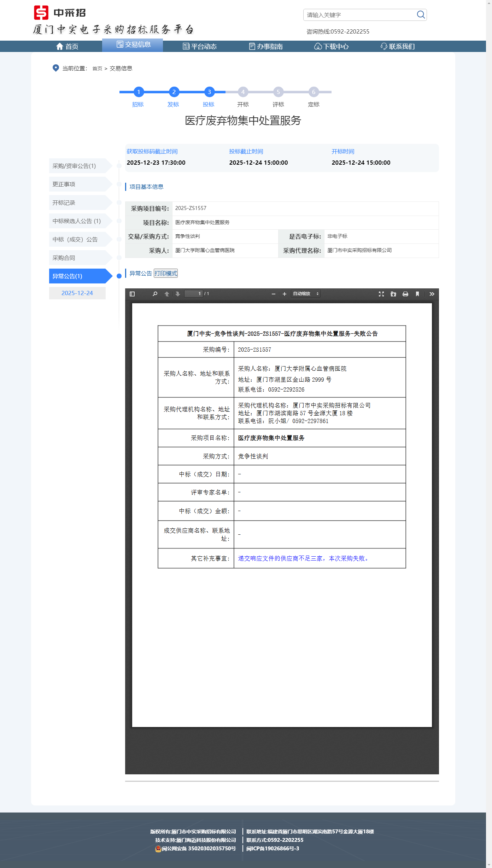Go to previous page arrow in PDF viewer
492x868 pixels.
[x=167, y=294]
